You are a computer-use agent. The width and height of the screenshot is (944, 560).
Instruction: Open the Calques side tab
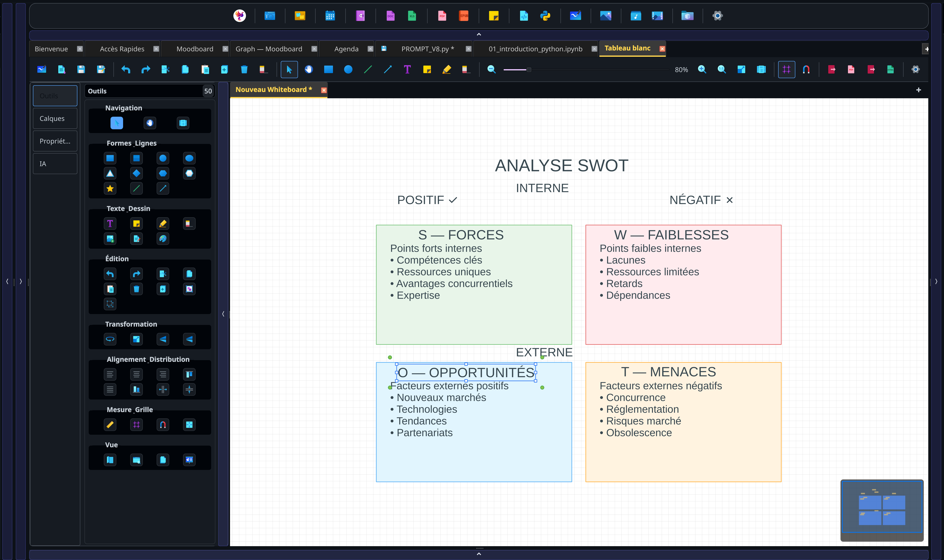coord(55,119)
